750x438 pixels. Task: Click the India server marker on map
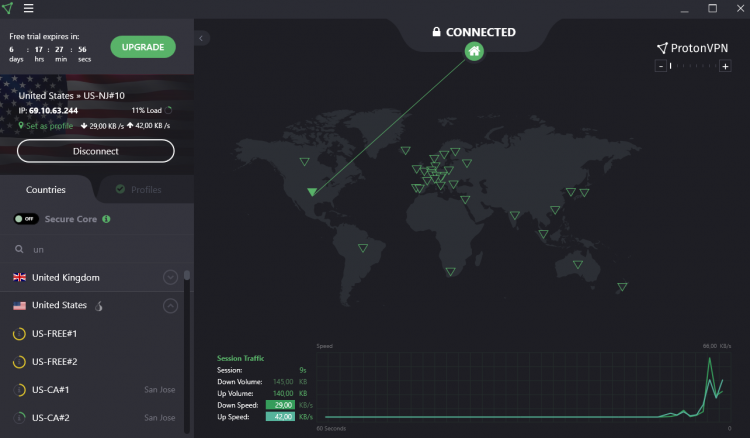tap(515, 215)
